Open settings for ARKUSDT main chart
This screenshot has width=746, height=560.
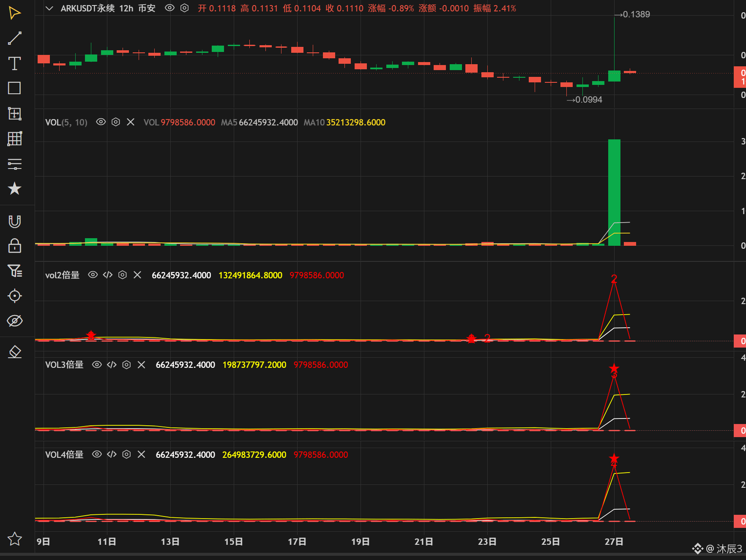184,8
